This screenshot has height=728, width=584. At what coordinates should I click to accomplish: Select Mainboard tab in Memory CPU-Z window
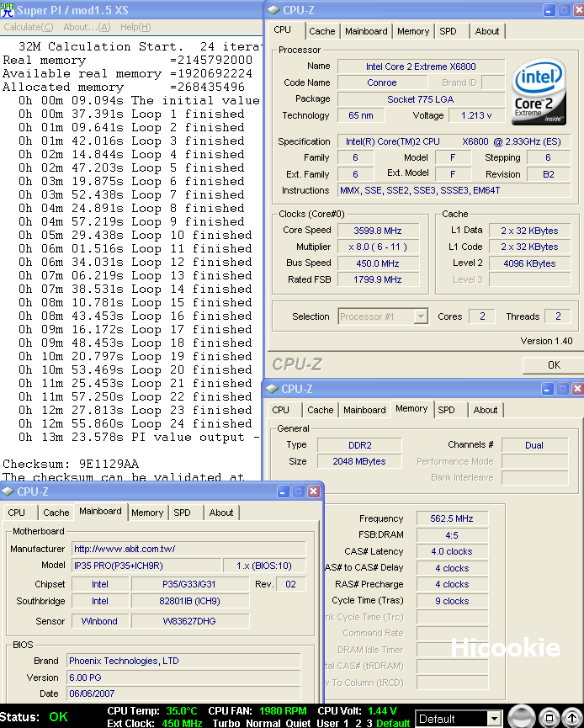pyautogui.click(x=364, y=410)
